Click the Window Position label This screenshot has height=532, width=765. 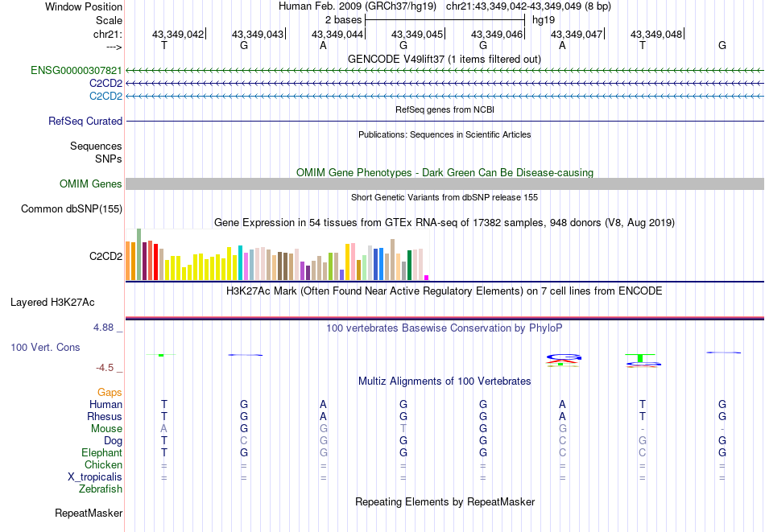tap(84, 6)
